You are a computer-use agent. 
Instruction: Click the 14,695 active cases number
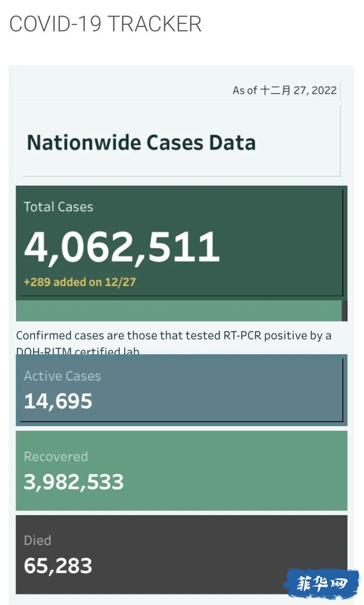[x=58, y=401]
